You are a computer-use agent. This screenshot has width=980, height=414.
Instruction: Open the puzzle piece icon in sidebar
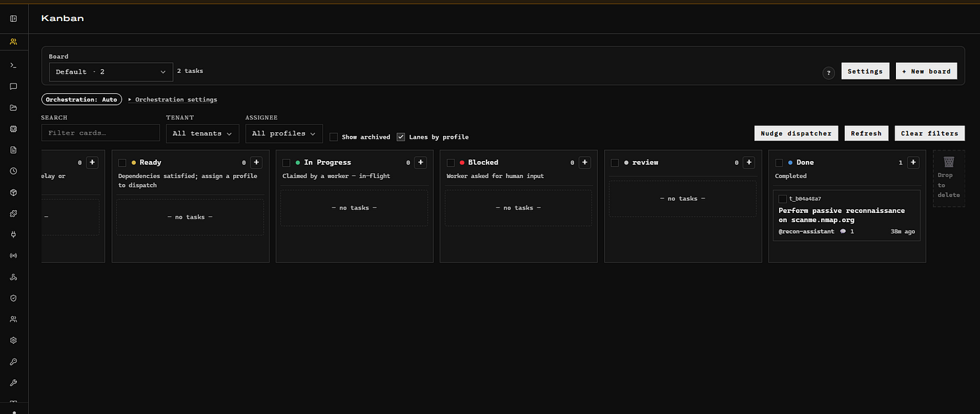pyautogui.click(x=13, y=213)
